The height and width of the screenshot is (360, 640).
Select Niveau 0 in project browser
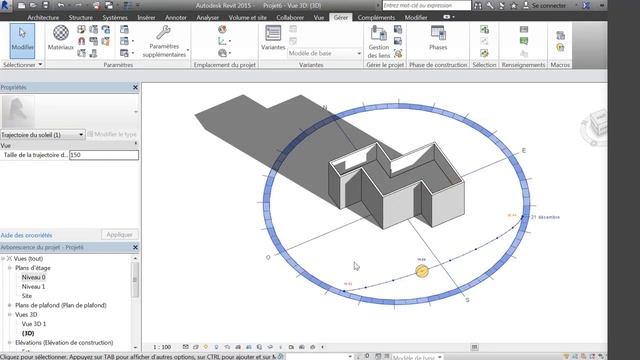pos(33,278)
